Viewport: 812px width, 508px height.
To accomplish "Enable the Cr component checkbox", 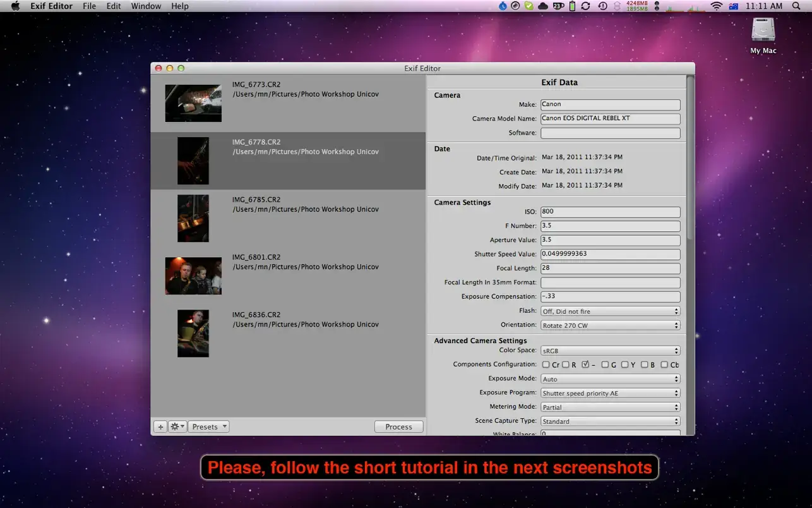I will (x=546, y=365).
